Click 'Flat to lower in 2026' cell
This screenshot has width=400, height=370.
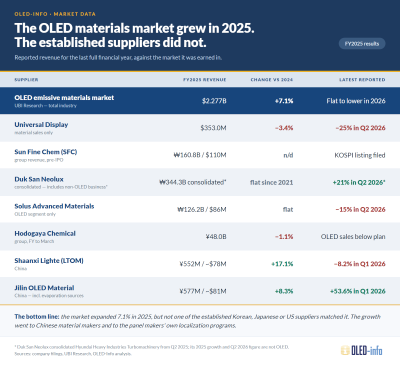[356, 101]
